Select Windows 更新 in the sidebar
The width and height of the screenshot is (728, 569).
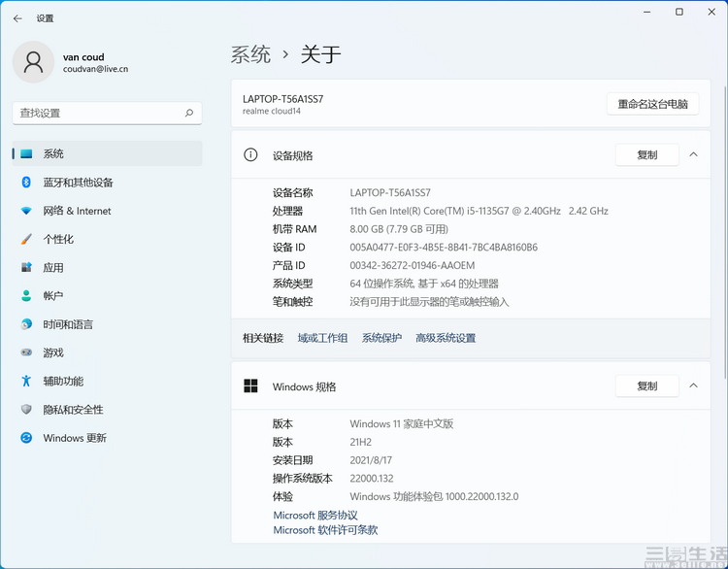click(107, 438)
